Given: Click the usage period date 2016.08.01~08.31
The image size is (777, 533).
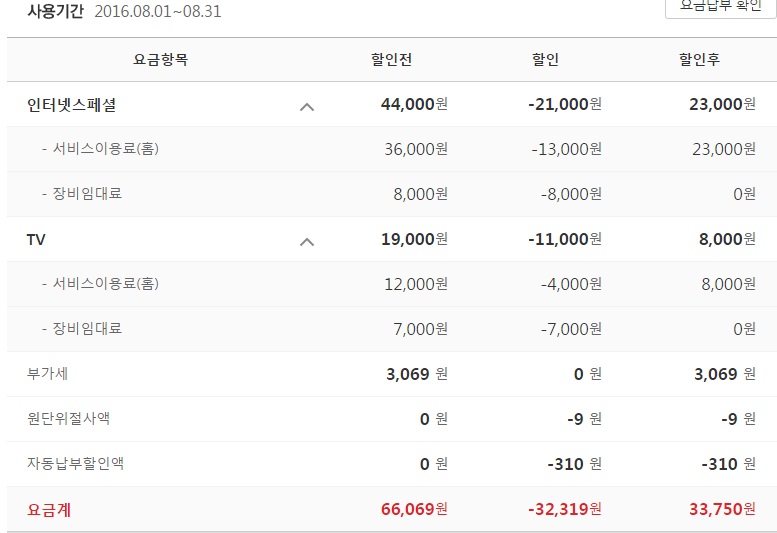Looking at the screenshot, I should click(157, 12).
